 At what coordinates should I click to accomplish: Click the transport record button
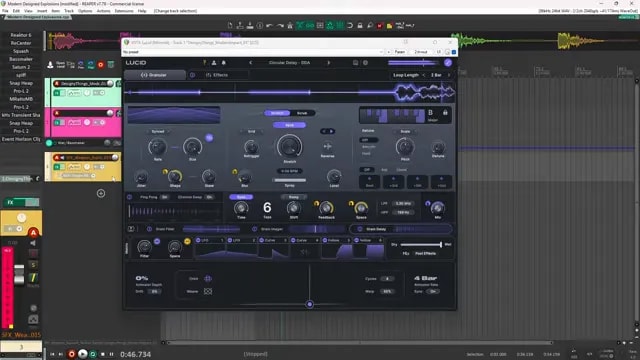pos(71,354)
